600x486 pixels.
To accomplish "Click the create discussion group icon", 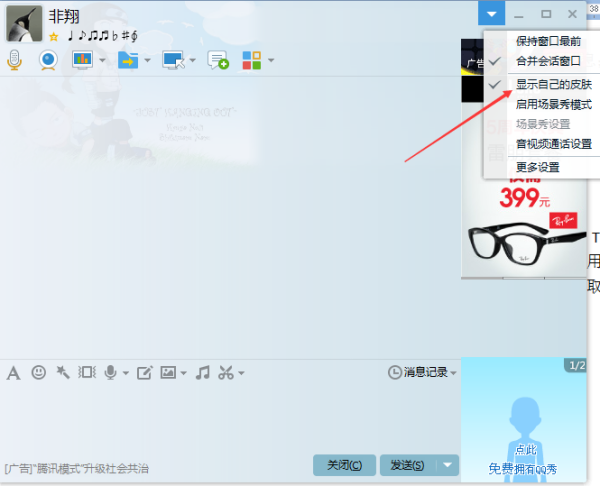I will (217, 60).
